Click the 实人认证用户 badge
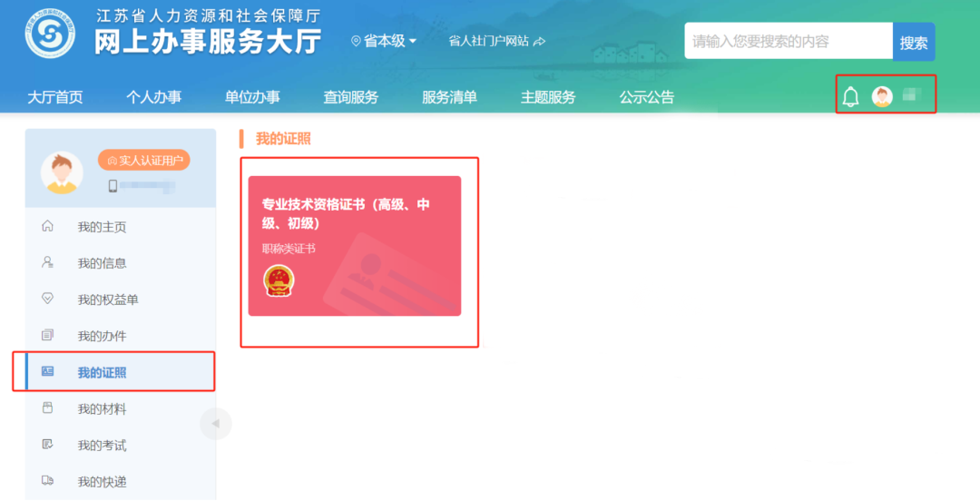980x501 pixels. point(144,160)
